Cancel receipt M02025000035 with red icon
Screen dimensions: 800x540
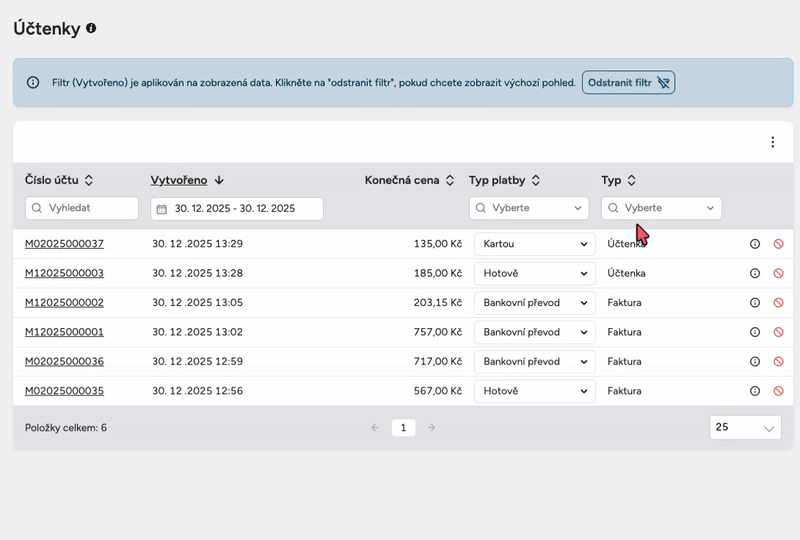(x=778, y=391)
